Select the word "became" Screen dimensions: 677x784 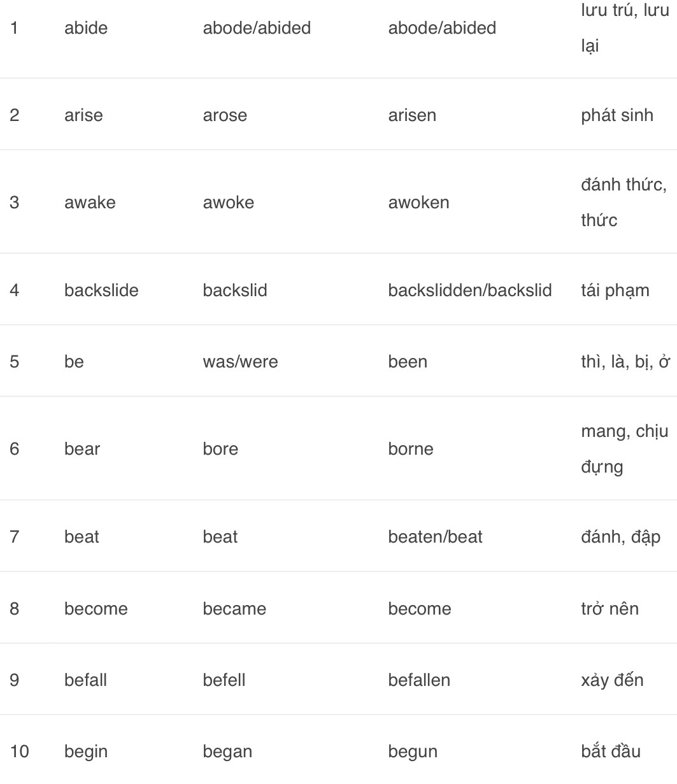(x=234, y=609)
